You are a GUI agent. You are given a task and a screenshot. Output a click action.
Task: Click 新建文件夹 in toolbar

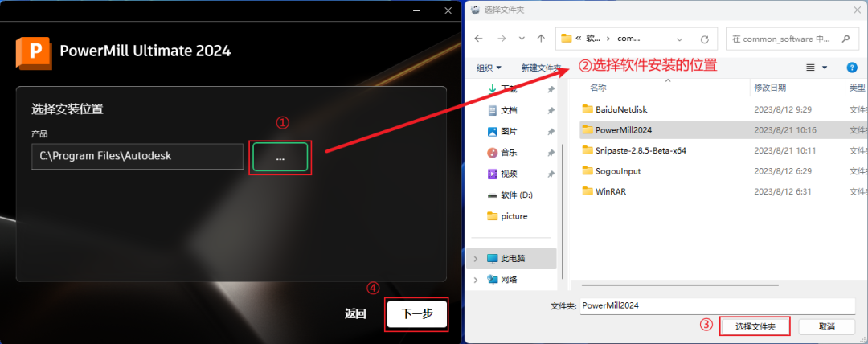541,68
